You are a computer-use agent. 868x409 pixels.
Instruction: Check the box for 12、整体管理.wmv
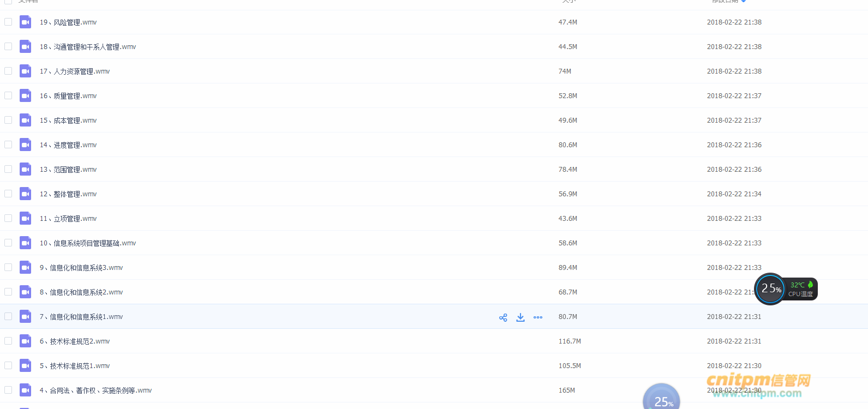8,194
